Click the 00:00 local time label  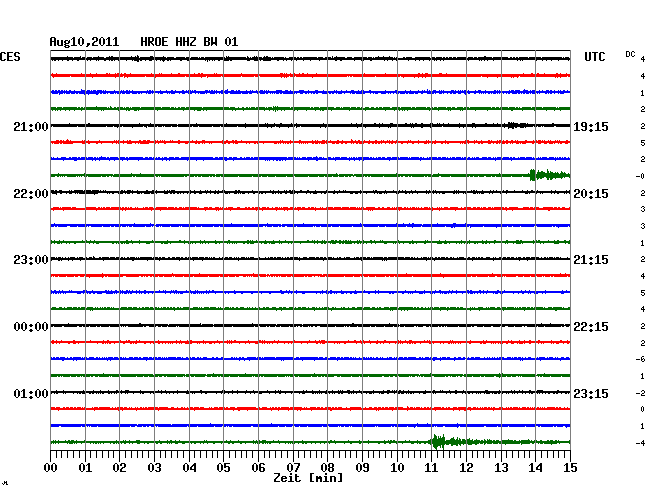(31, 327)
